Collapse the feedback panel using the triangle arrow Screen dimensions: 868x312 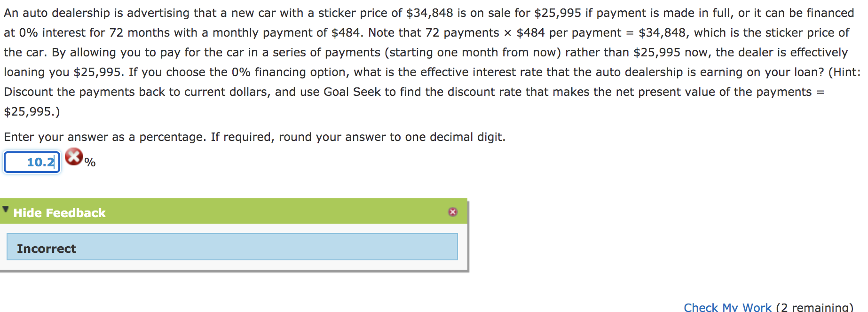[5, 209]
